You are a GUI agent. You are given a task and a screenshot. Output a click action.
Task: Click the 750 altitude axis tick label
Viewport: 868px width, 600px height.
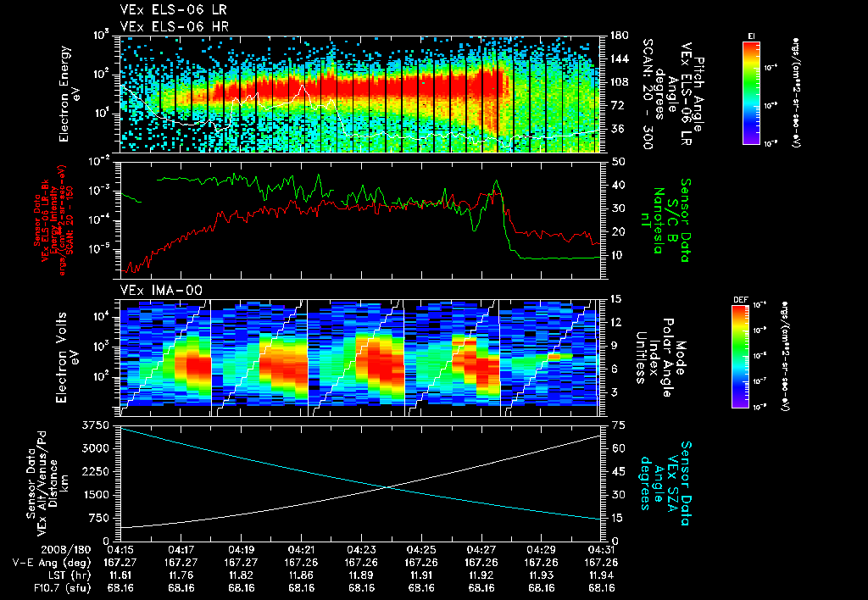coord(100,518)
